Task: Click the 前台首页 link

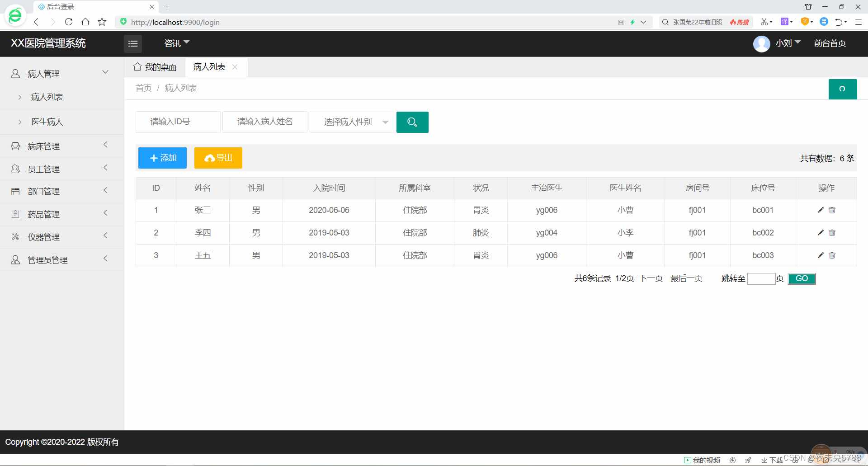Action: (830, 43)
